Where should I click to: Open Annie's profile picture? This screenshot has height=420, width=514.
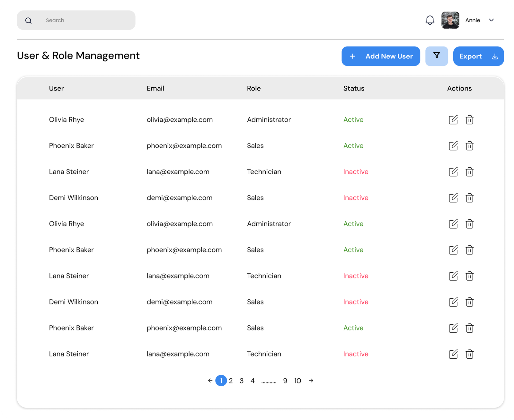click(x=450, y=20)
